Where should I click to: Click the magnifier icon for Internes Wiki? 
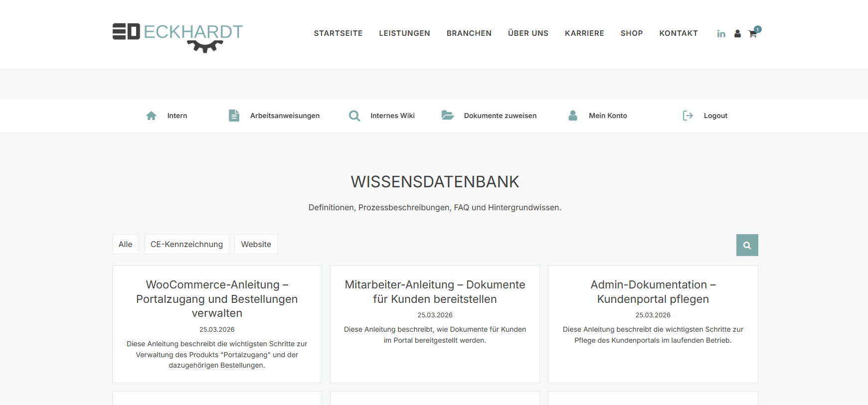click(x=354, y=116)
